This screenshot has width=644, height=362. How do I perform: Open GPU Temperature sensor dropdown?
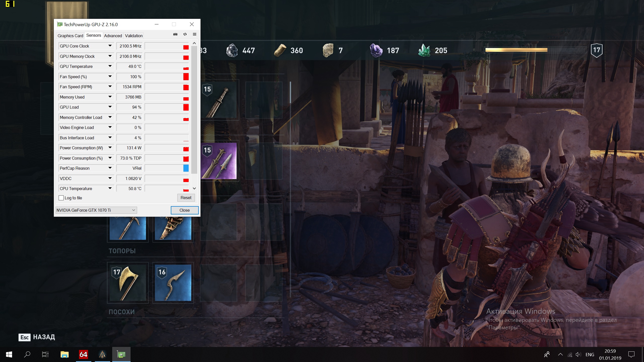(x=110, y=66)
